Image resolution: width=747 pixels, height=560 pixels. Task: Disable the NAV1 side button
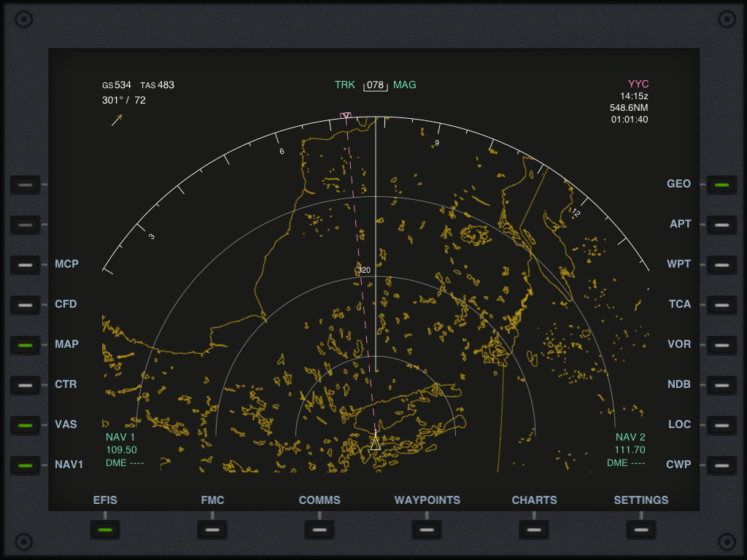click(x=26, y=466)
